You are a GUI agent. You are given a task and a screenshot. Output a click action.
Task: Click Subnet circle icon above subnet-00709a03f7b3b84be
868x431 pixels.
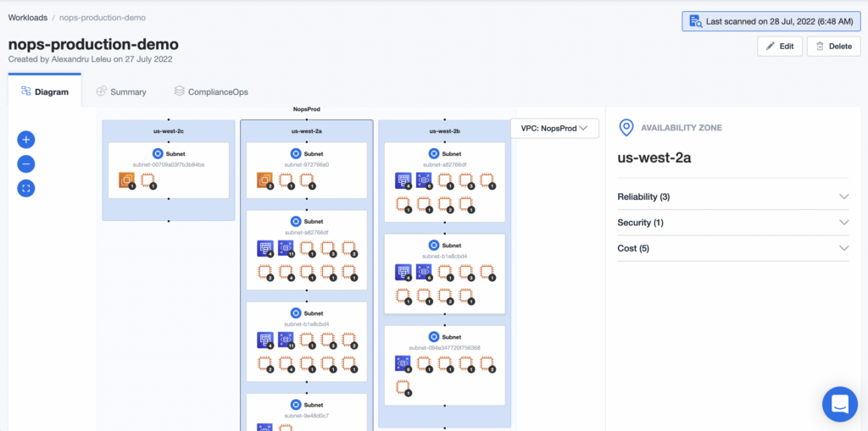(x=157, y=154)
